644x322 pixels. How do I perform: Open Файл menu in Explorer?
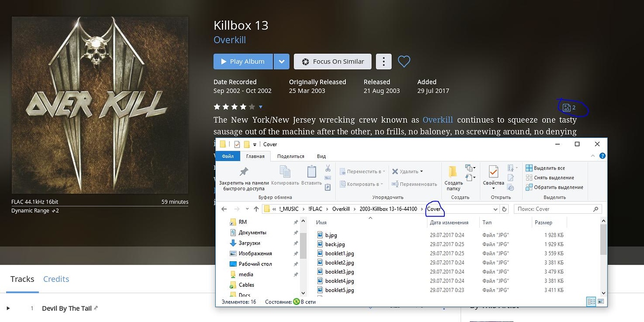228,156
